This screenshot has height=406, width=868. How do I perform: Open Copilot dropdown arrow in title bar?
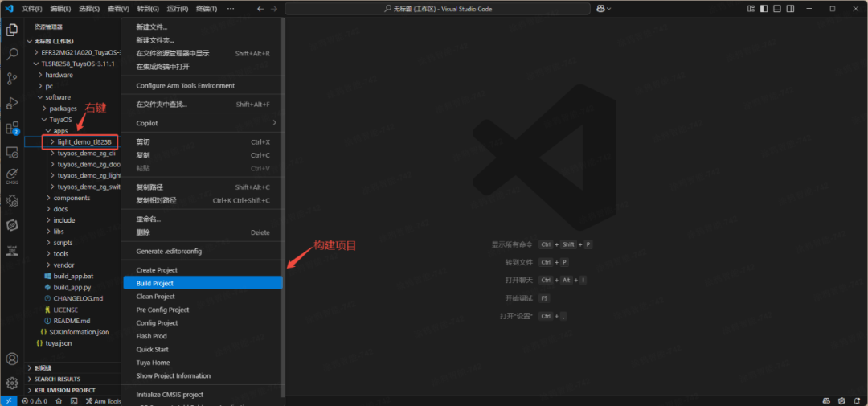[609, 9]
